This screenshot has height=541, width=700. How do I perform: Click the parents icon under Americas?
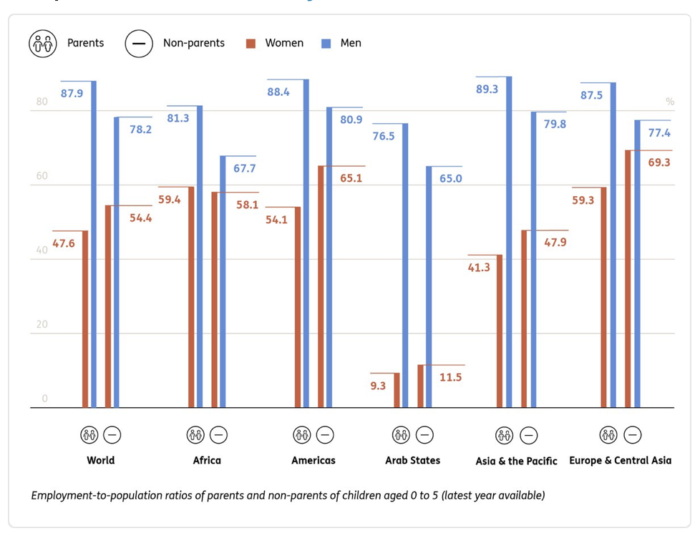pos(302,435)
